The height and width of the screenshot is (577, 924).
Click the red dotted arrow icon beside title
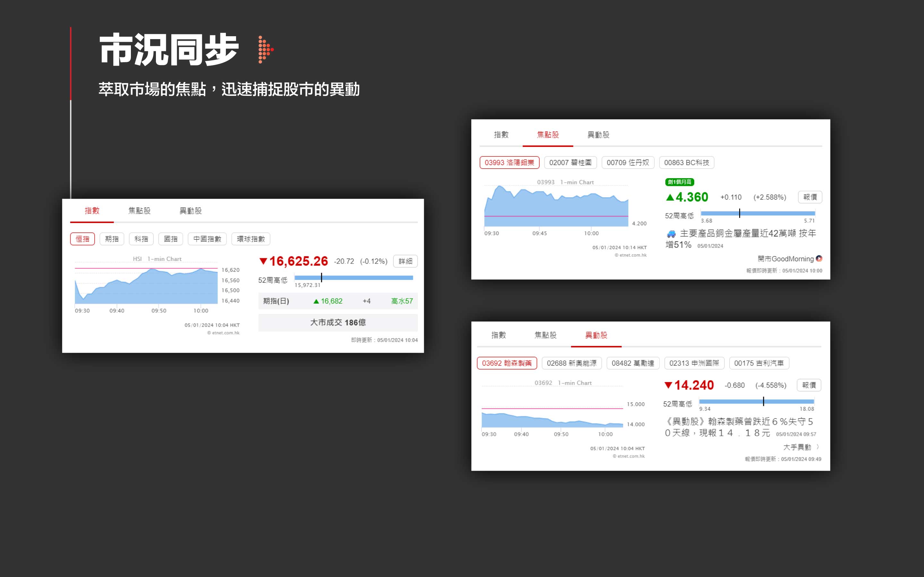(266, 50)
